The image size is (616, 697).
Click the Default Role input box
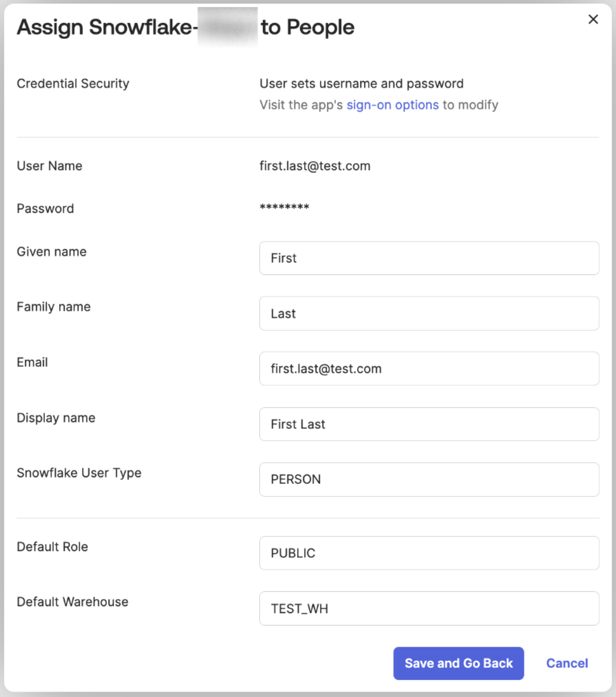429,553
